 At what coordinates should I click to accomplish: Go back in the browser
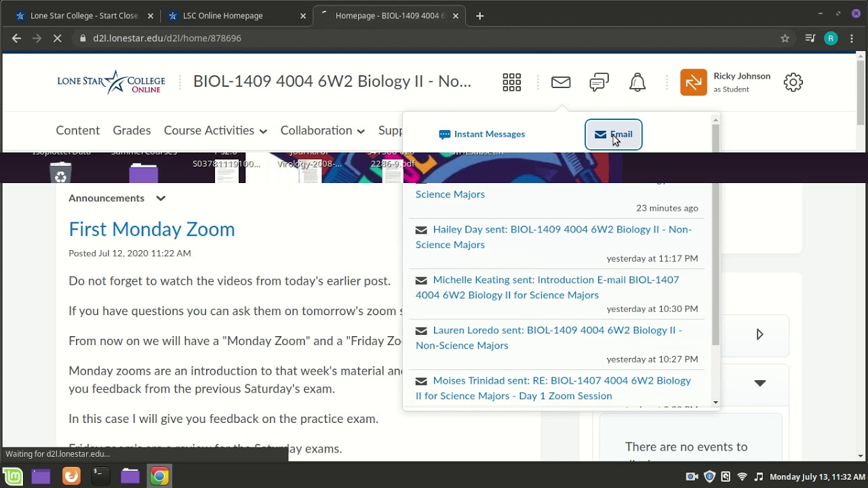[16, 38]
